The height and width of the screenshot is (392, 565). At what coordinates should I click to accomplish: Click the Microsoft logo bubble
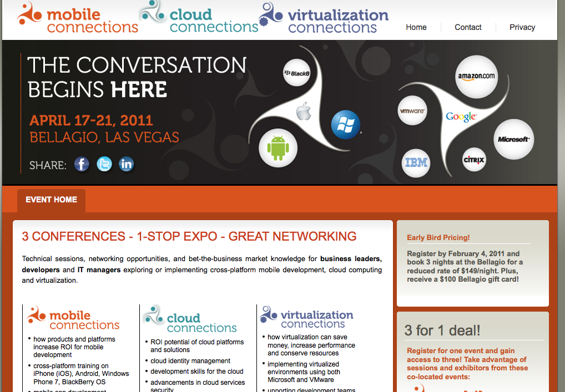tap(513, 139)
